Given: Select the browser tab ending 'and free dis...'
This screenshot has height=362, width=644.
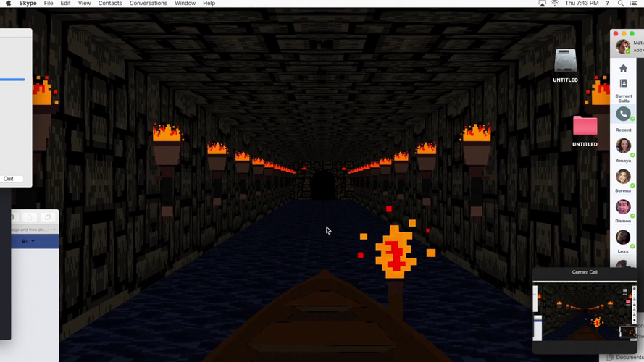Looking at the screenshot, I should pyautogui.click(x=30, y=230).
